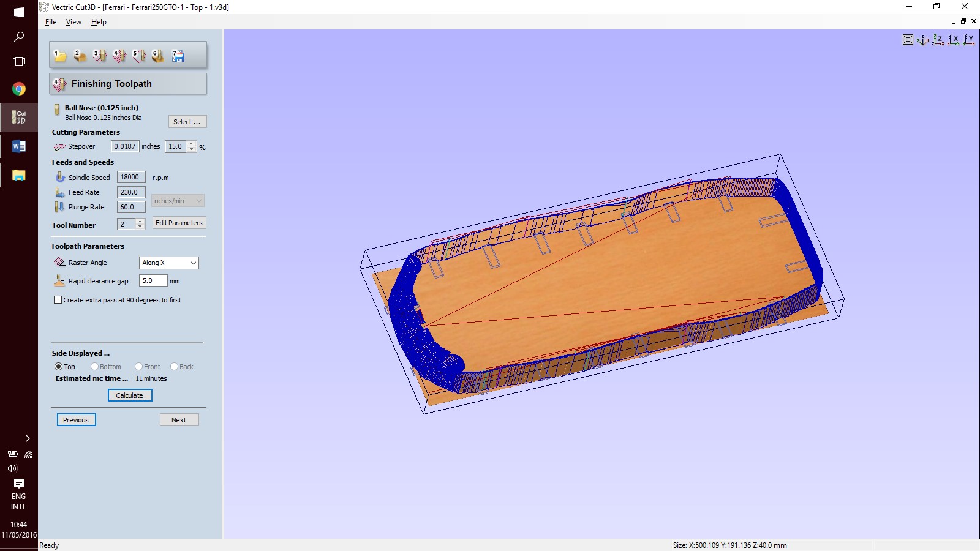Viewport: 980px width, 551px height.
Task: Open Action Center notifications icon
Action: tap(19, 484)
